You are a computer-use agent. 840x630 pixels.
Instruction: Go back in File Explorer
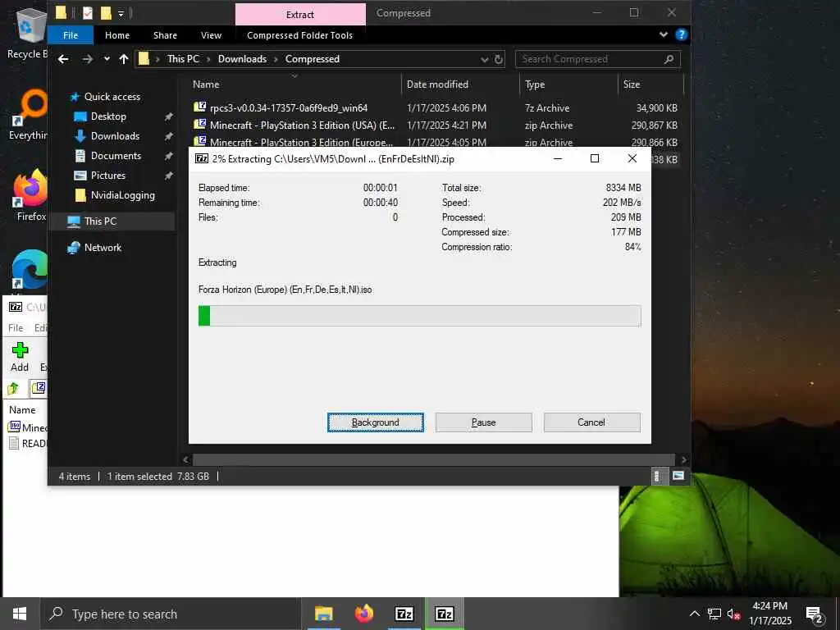63,59
